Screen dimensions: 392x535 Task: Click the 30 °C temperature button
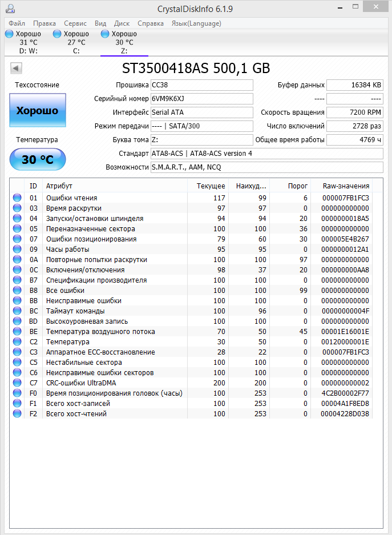click(x=38, y=159)
